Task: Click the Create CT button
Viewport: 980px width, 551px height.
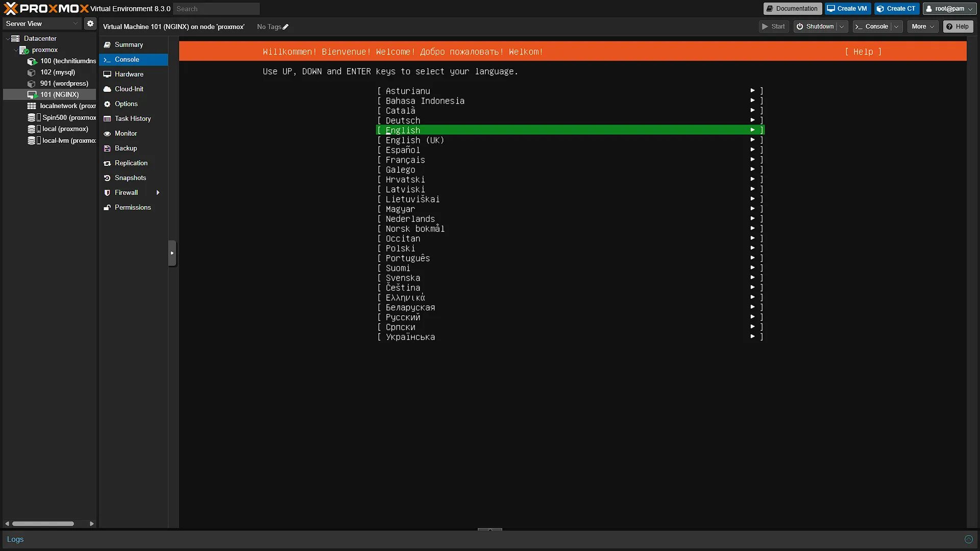Action: (896, 9)
